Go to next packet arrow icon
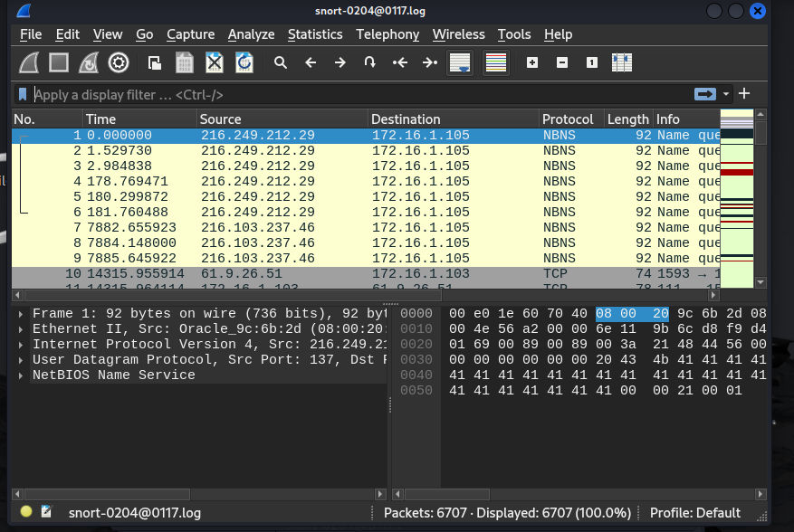The width and height of the screenshot is (794, 532). tap(340, 62)
